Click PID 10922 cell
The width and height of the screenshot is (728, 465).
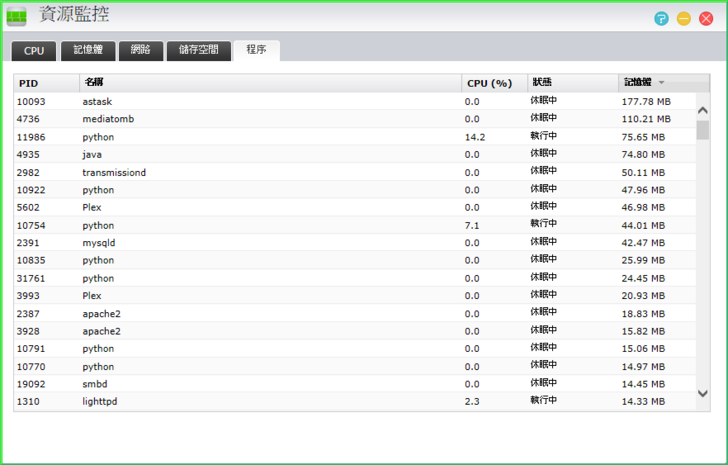(31, 190)
